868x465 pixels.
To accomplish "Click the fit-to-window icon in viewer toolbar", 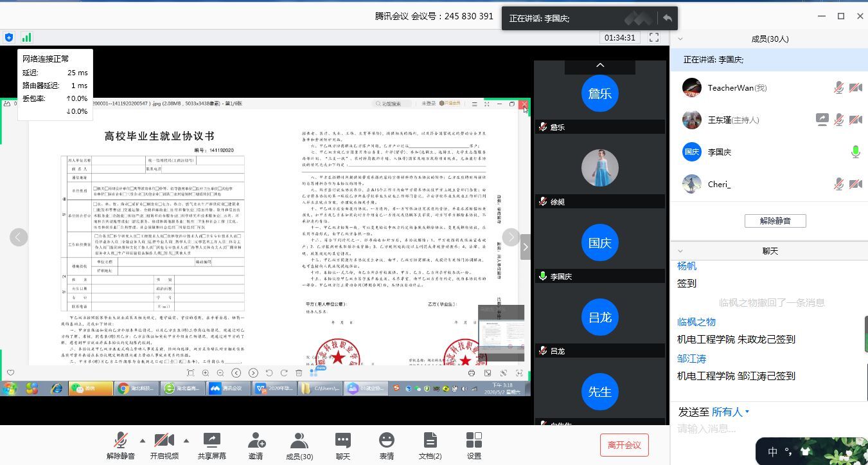I will click(x=191, y=373).
